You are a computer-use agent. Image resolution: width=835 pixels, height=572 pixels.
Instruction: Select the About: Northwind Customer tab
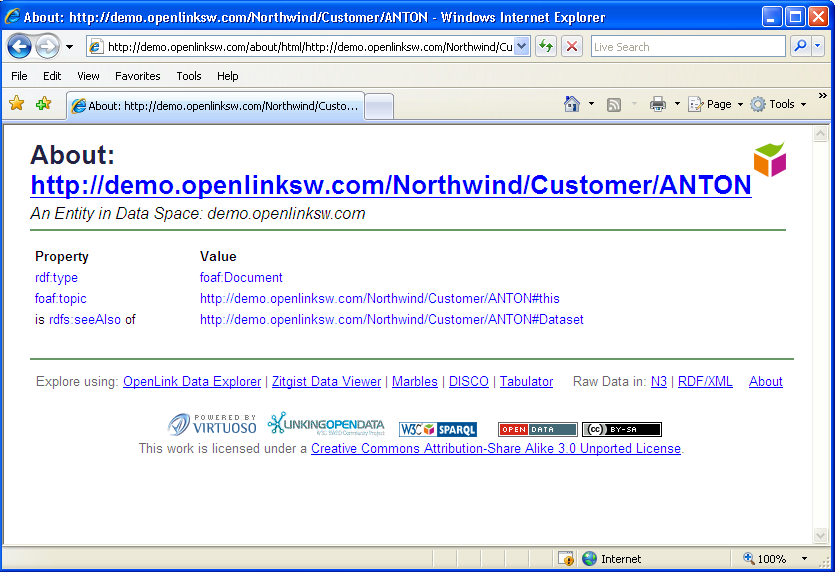216,106
